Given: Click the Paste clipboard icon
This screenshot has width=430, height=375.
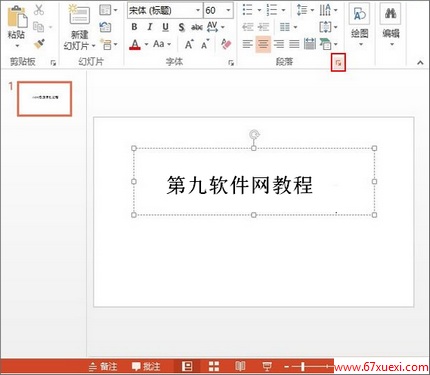Looking at the screenshot, I should tap(17, 17).
